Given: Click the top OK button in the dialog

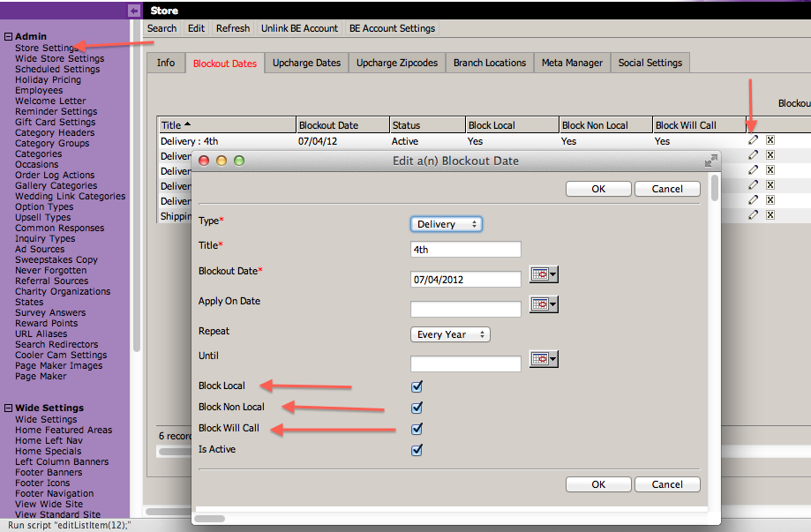Looking at the screenshot, I should click(x=598, y=189).
